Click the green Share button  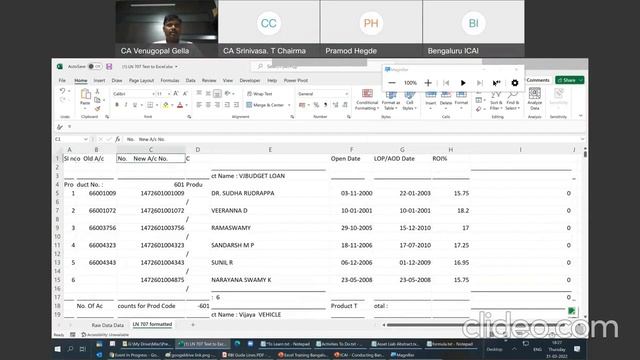[569, 80]
